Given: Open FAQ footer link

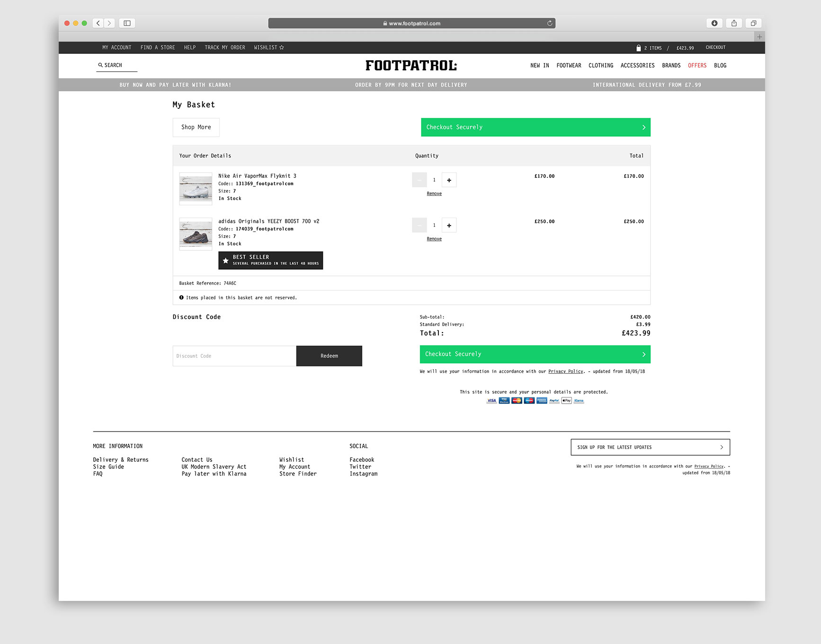Looking at the screenshot, I should (98, 474).
